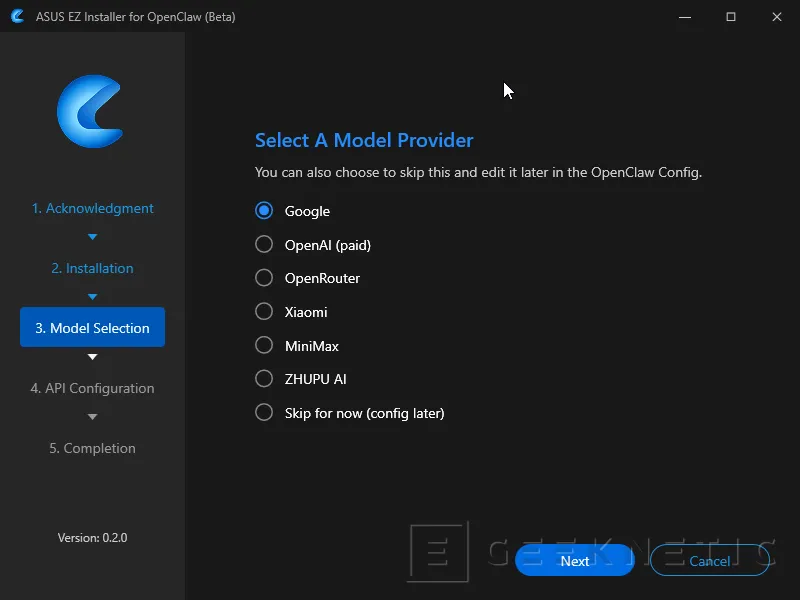800x600 pixels.
Task: Click the arrow below API Configuration
Action: [x=92, y=417]
